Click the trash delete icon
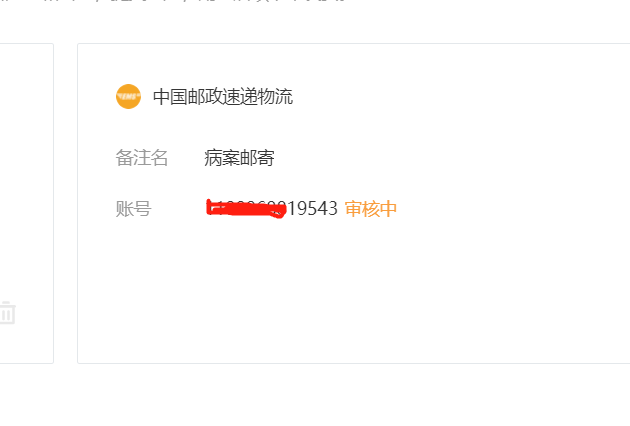The width and height of the screenshot is (630, 426). click(7, 312)
